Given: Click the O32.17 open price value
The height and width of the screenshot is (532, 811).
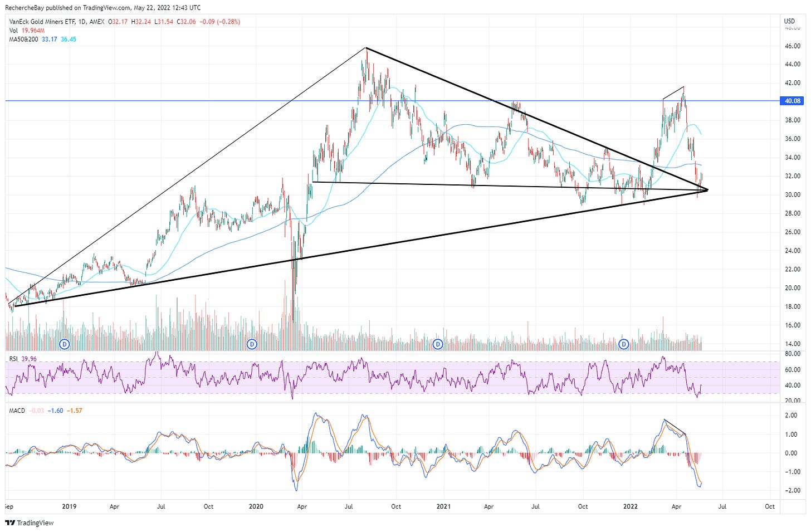Looking at the screenshot, I should [118, 22].
